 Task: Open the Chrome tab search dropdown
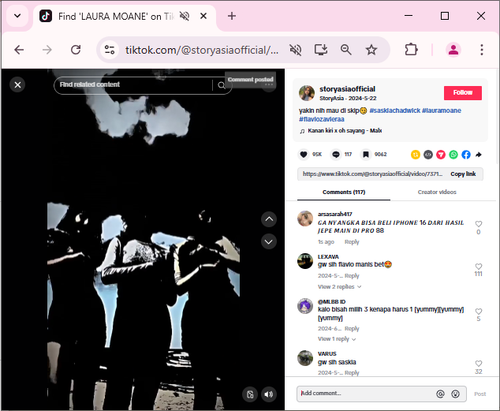[x=17, y=16]
